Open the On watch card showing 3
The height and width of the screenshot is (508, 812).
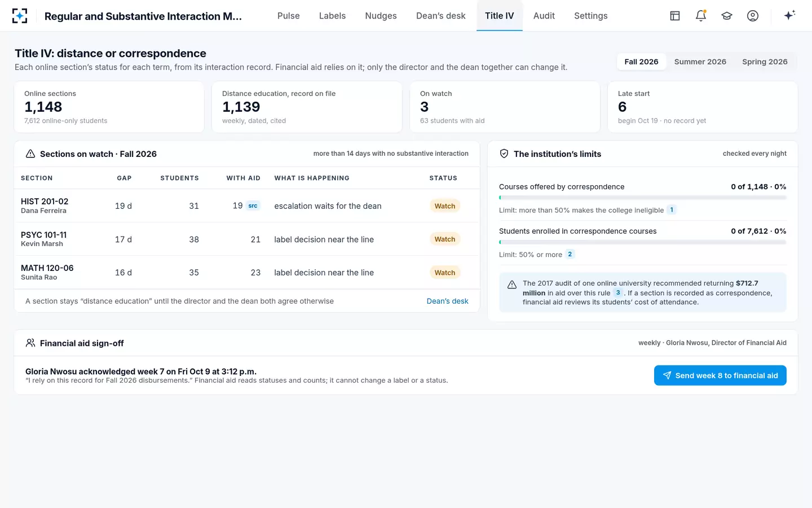click(x=505, y=107)
